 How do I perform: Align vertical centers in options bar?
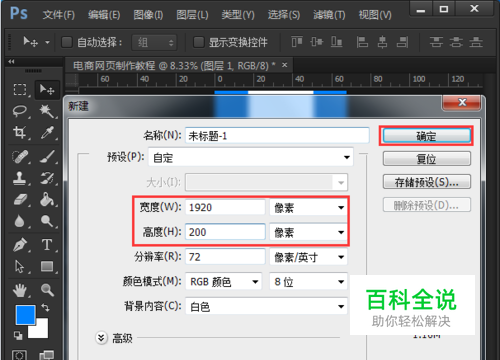(x=317, y=42)
